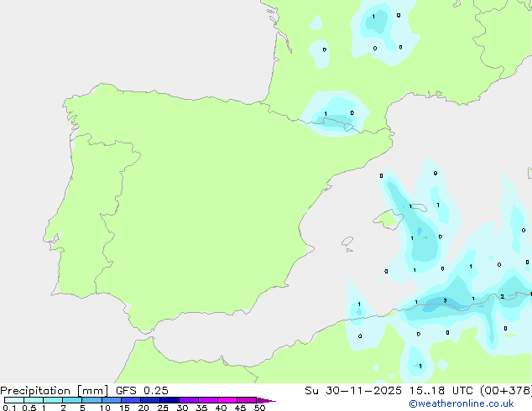Click the "Precipitation [mm]" title text
This screenshot has height=411, width=532.
(54, 391)
